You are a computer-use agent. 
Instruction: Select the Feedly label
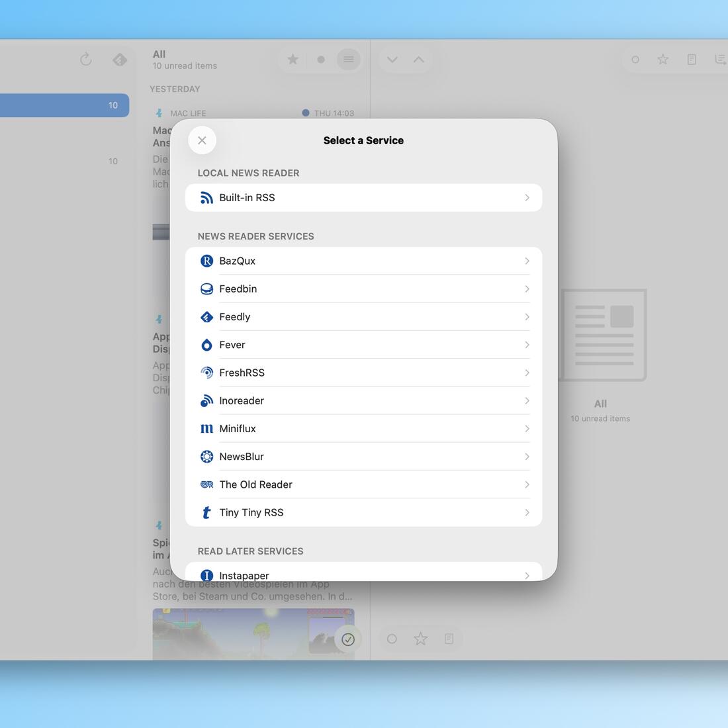[234, 316]
